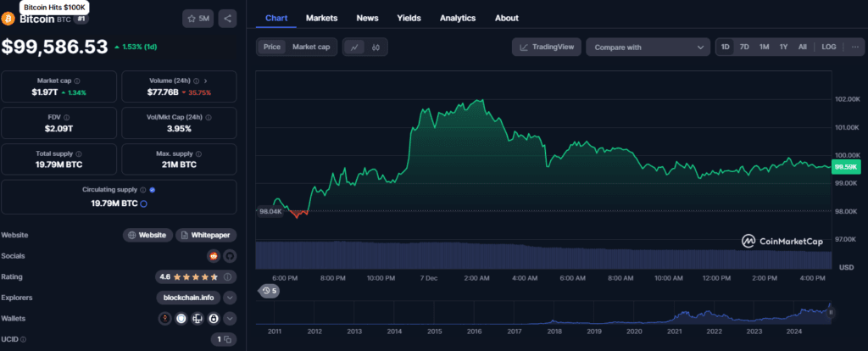Click the volume bars below the chart
868x351 pixels.
pyautogui.click(x=543, y=255)
